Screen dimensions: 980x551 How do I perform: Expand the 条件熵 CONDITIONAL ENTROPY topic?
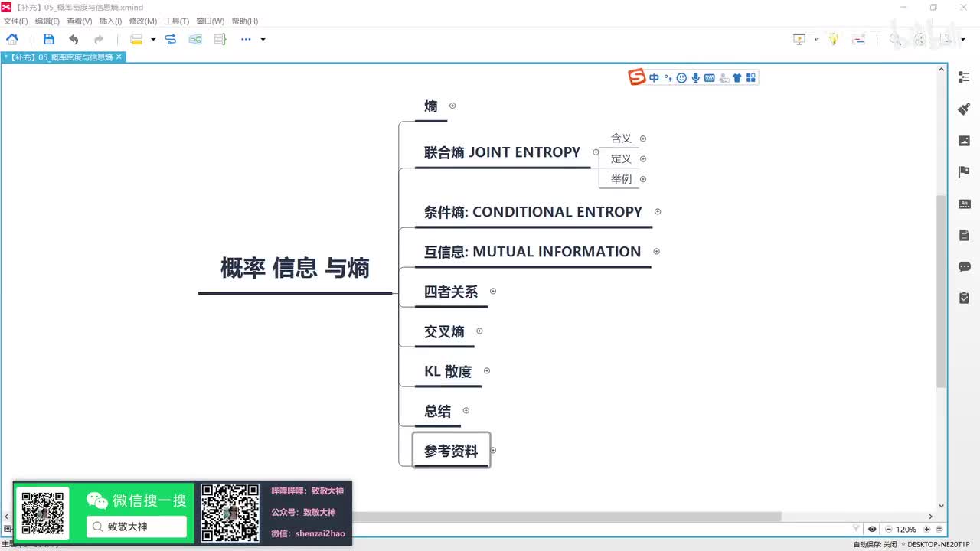tap(658, 211)
